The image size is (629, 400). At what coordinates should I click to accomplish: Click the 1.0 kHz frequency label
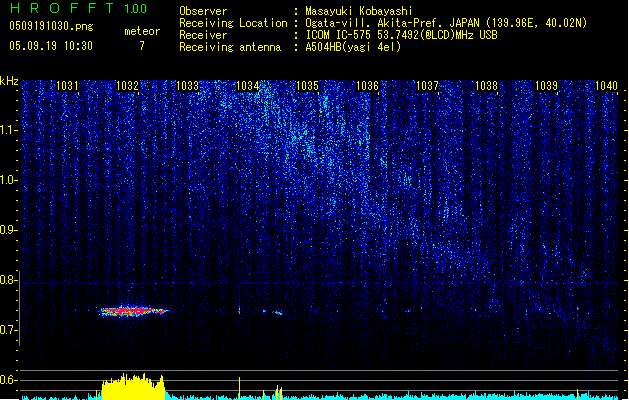coord(9,180)
